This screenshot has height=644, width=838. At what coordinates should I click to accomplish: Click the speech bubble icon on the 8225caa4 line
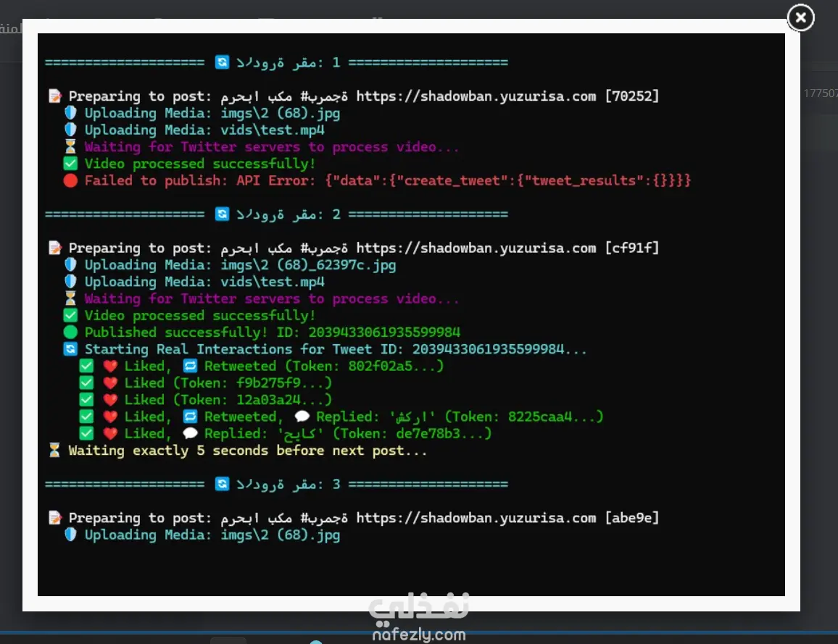[302, 417]
